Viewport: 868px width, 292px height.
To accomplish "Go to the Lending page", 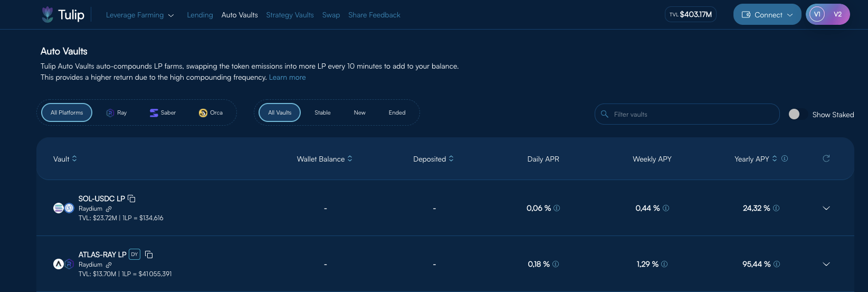I will coord(200,15).
